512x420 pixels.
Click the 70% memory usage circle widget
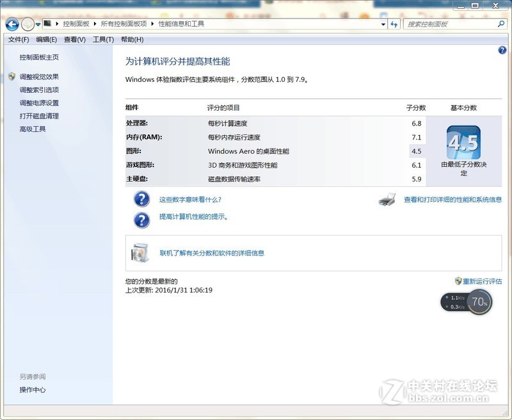[x=479, y=302]
